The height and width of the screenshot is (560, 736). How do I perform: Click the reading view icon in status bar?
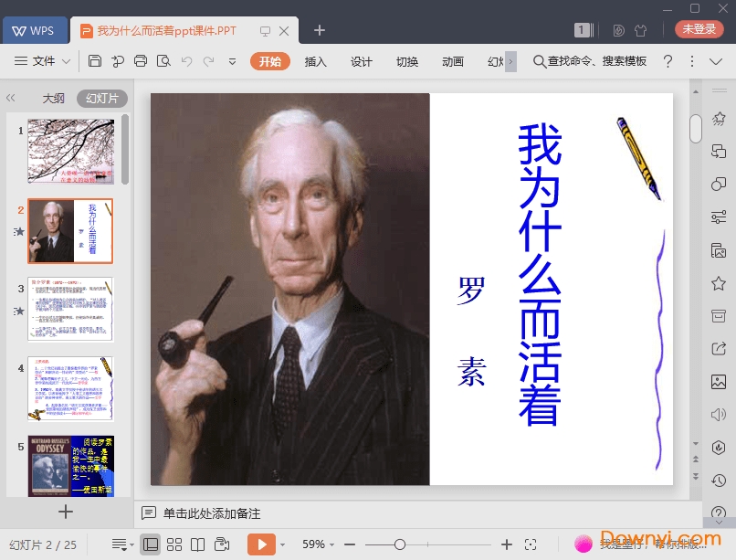tap(198, 543)
